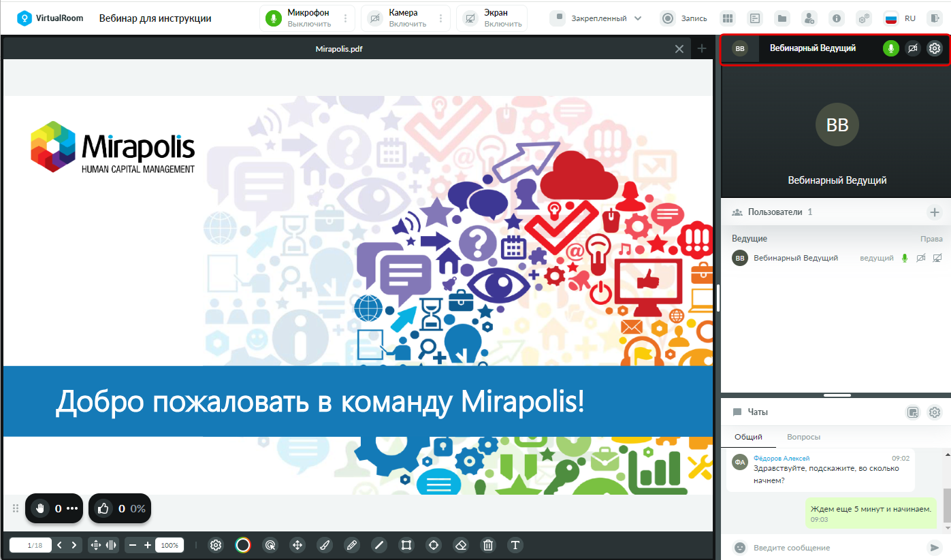Select the laser pointer tool

(270, 545)
